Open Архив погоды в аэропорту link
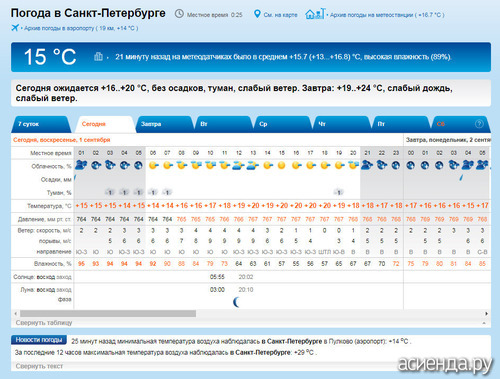 (81, 28)
